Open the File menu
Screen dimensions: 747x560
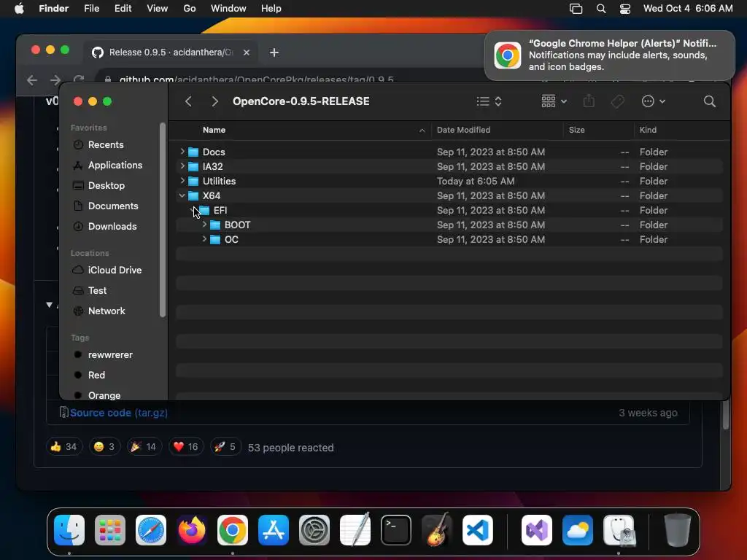point(91,9)
